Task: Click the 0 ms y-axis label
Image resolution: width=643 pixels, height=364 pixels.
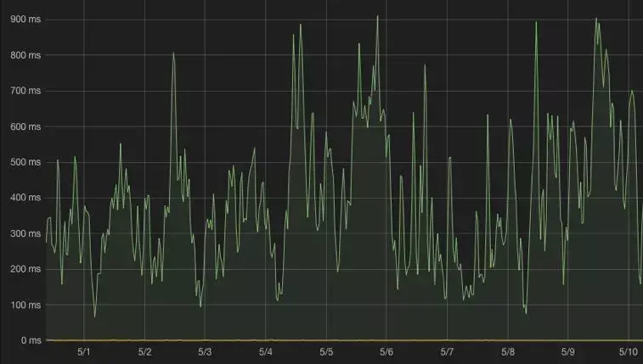Action: click(31, 340)
